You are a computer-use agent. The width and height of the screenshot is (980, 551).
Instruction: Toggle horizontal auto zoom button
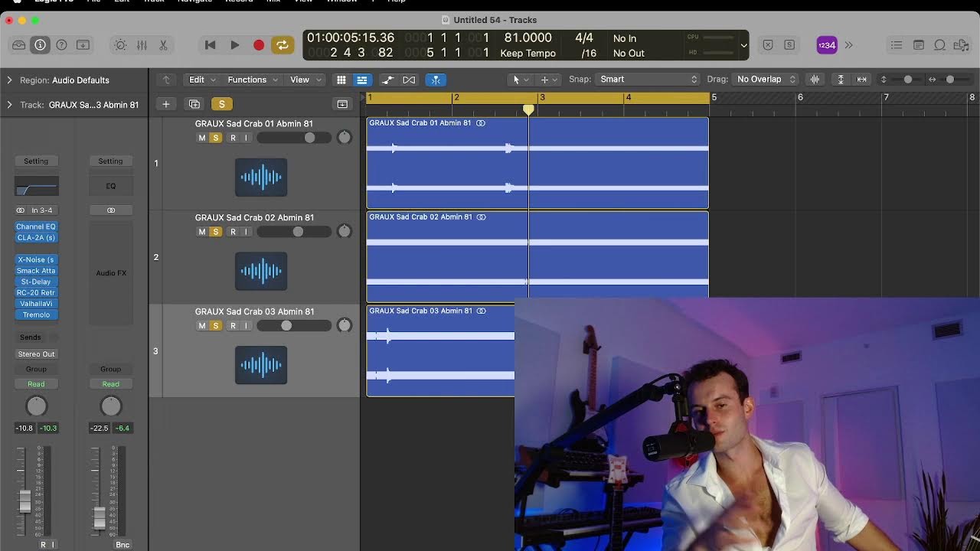(861, 80)
